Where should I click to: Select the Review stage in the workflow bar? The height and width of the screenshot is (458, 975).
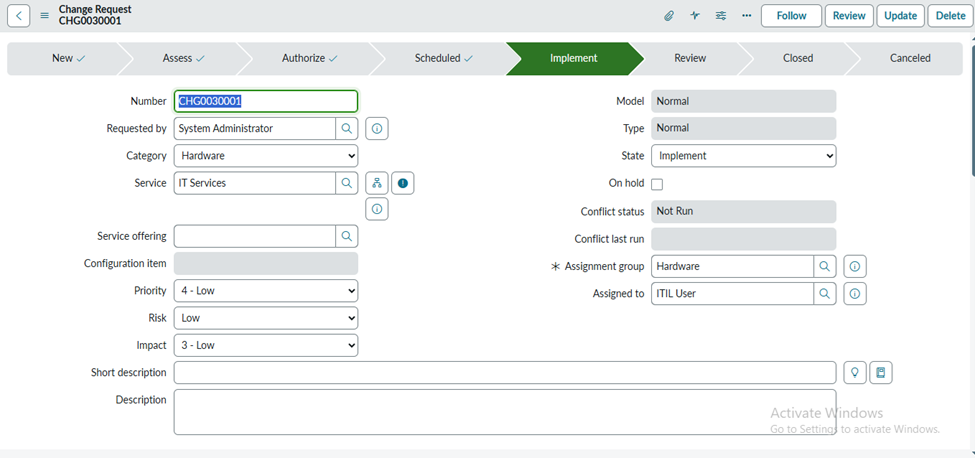690,59
